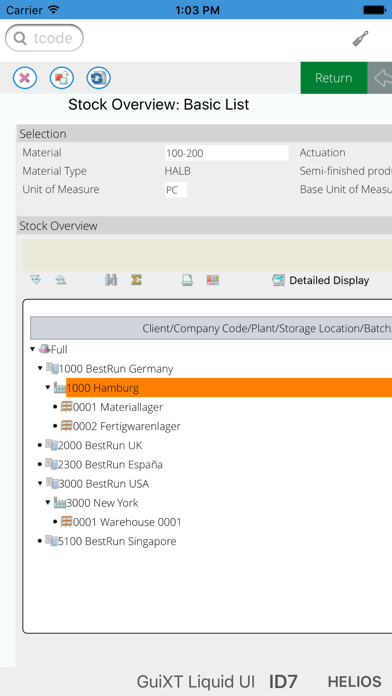Image resolution: width=392 pixels, height=696 pixels.
Task: Collapse the 3000 New York plant node
Action: 48,502
